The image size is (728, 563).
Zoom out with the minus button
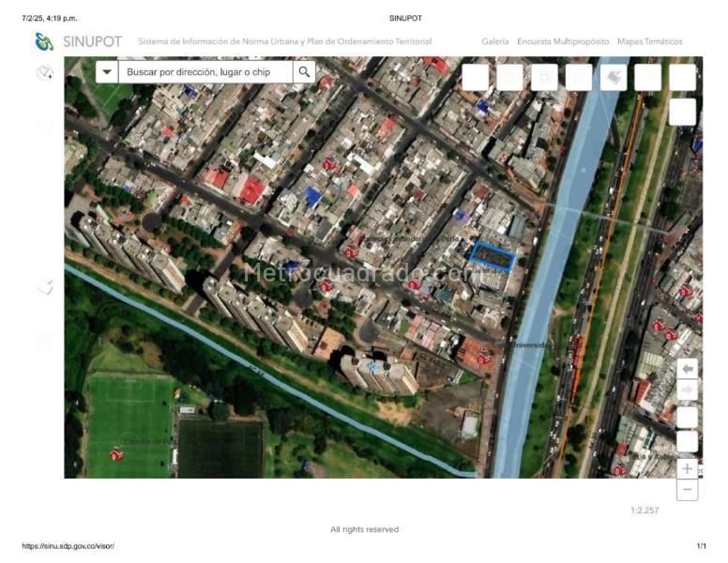click(687, 490)
